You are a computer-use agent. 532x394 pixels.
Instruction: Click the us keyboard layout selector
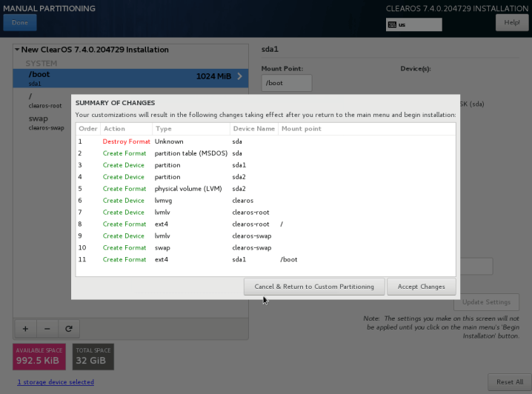pos(414,24)
